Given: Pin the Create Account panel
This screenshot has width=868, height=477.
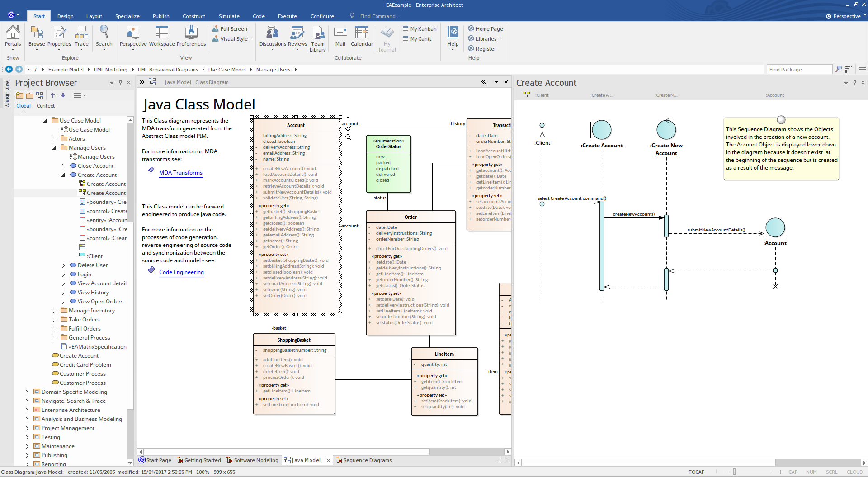Looking at the screenshot, I should click(854, 83).
